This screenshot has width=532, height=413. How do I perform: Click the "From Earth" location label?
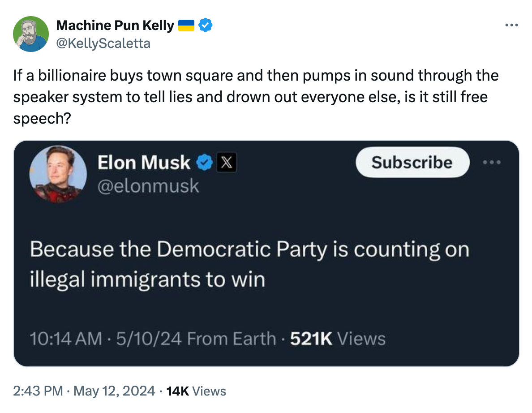coord(231,339)
